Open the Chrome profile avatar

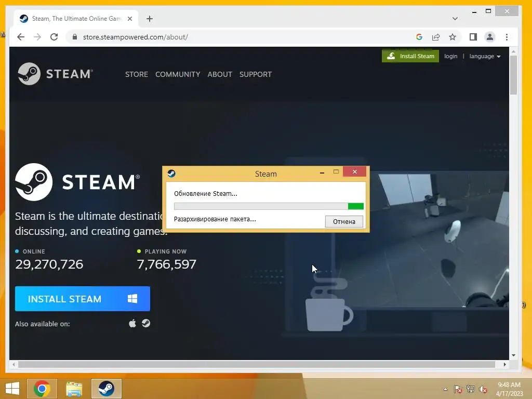point(489,37)
